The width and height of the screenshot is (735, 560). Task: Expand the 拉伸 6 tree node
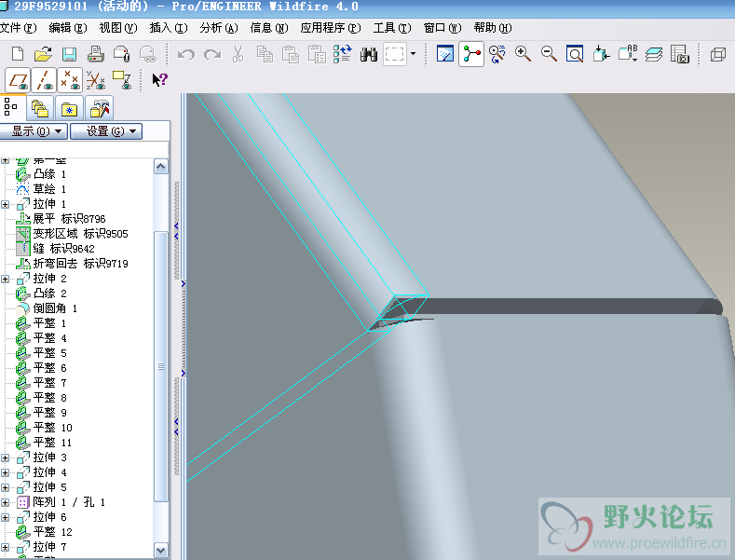click(x=6, y=517)
